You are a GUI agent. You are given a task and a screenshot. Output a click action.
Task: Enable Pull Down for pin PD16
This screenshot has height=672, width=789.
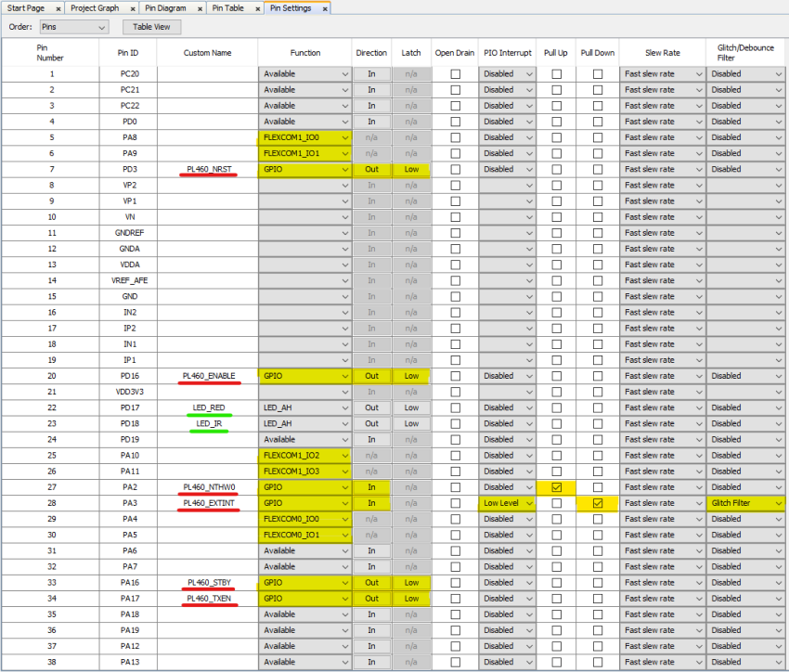click(x=598, y=376)
